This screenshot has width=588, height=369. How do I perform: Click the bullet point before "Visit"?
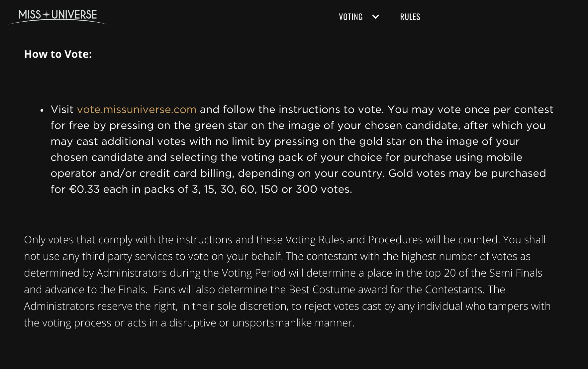coord(42,110)
